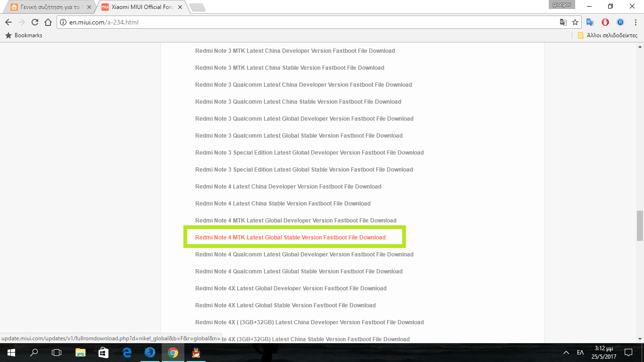Download Redmi Note 3 MTK China Stable Fastboot
The width and height of the screenshot is (644, 362).
pyautogui.click(x=289, y=68)
